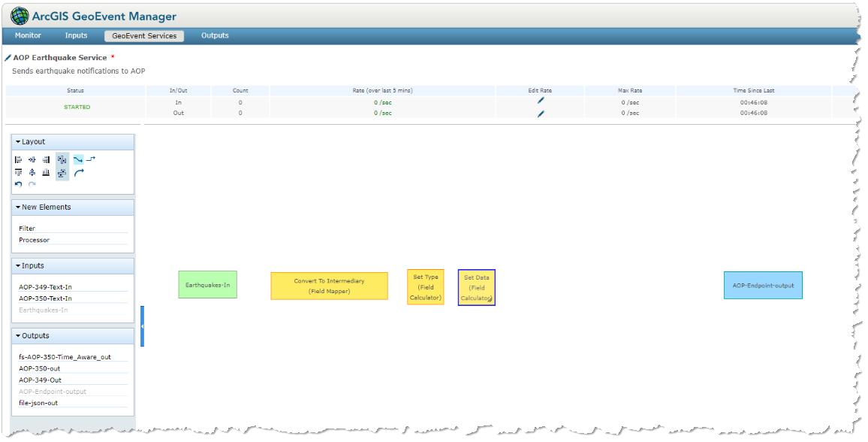Click the STARTED status text
868x442 pixels.
coord(77,107)
